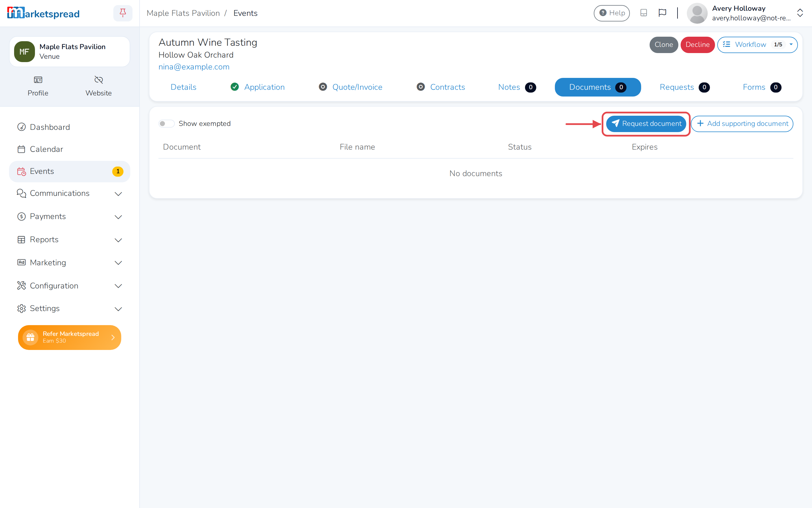Click Maple Flats Pavilion breadcrumb
812x508 pixels.
[183, 13]
